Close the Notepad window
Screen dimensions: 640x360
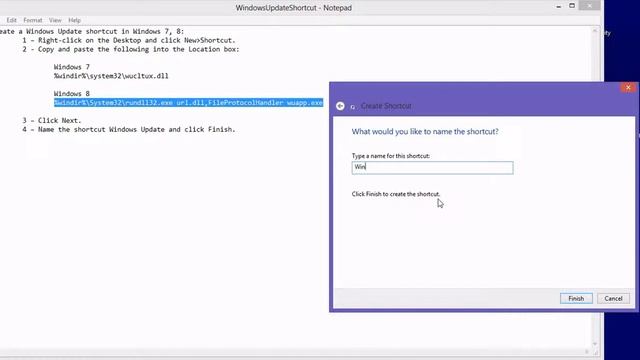(x=589, y=6)
